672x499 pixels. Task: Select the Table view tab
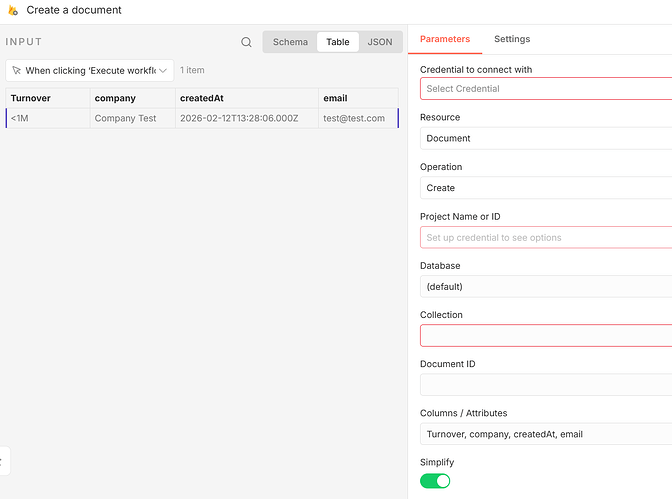tap(338, 42)
